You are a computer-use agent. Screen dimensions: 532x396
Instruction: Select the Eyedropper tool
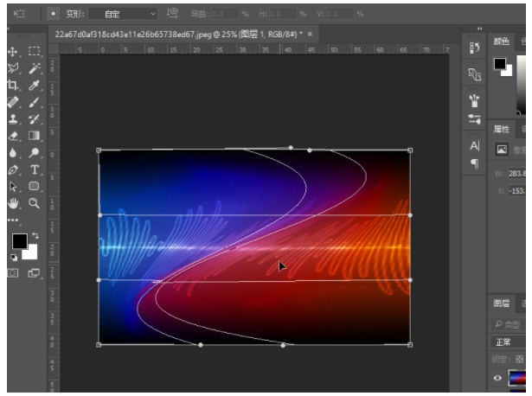(x=35, y=85)
